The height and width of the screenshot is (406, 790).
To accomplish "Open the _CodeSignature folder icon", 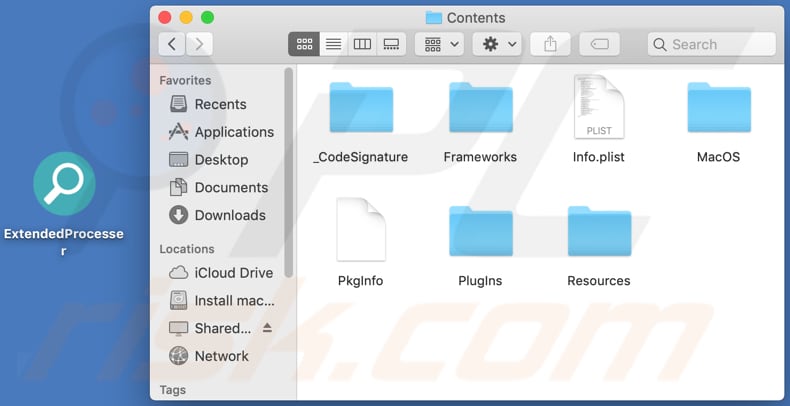I will point(361,107).
